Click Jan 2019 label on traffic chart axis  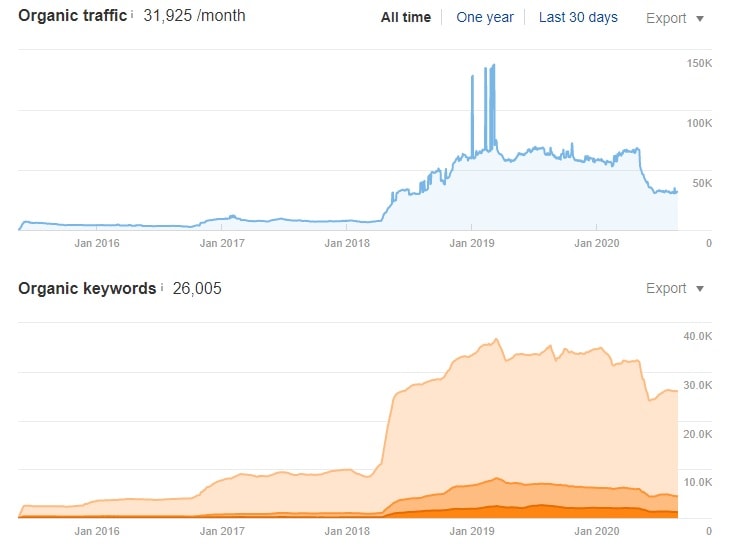pyautogui.click(x=472, y=243)
